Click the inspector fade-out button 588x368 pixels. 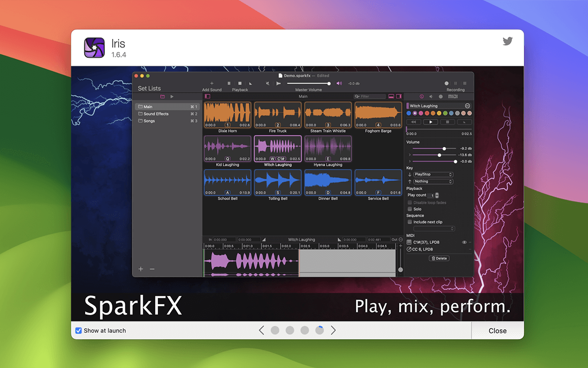click(x=464, y=122)
